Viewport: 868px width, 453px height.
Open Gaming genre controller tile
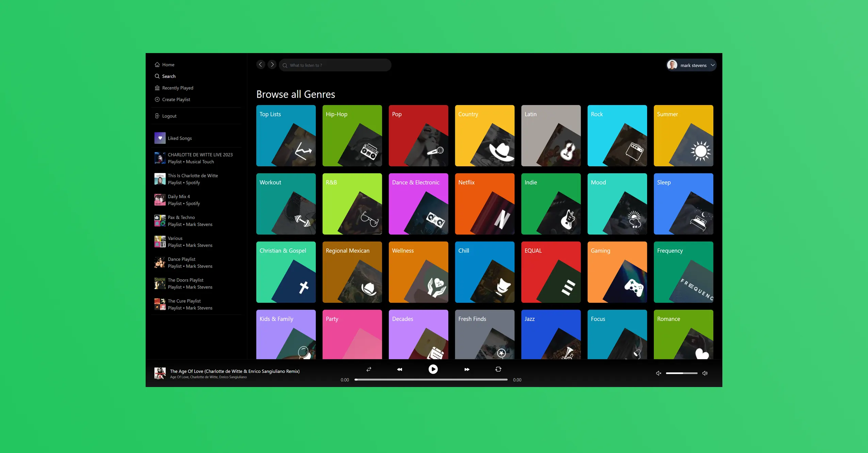click(x=617, y=272)
